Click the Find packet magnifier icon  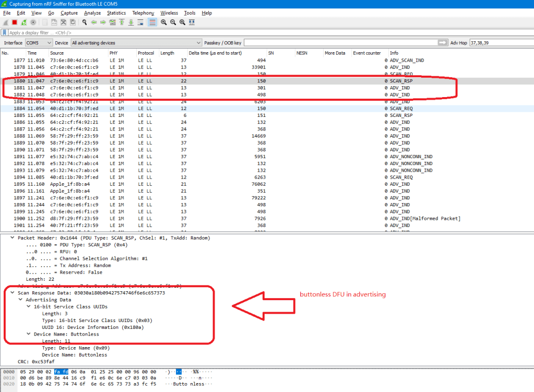point(85,22)
